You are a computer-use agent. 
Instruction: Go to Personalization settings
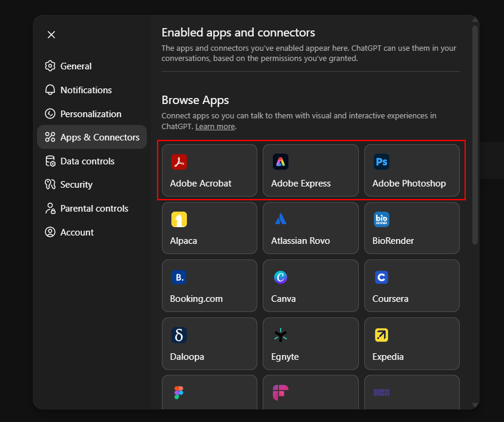[90, 114]
